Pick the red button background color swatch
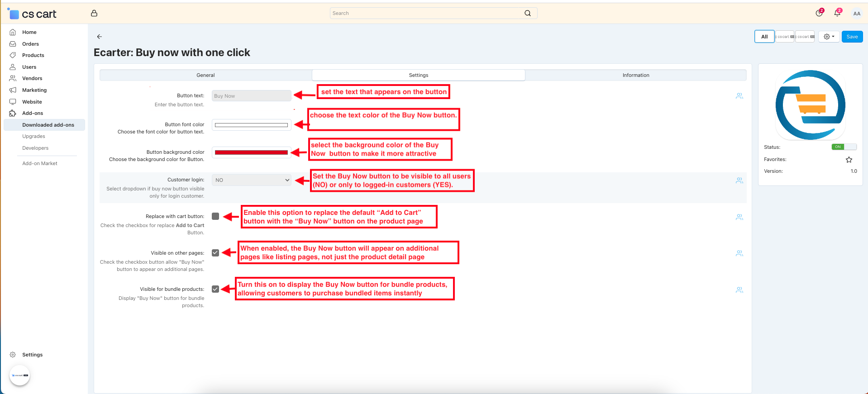 [251, 152]
